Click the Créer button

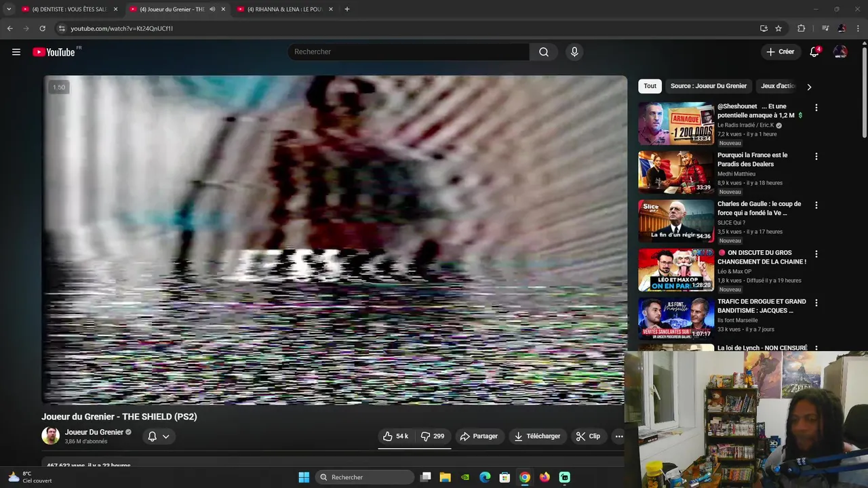[x=780, y=52]
